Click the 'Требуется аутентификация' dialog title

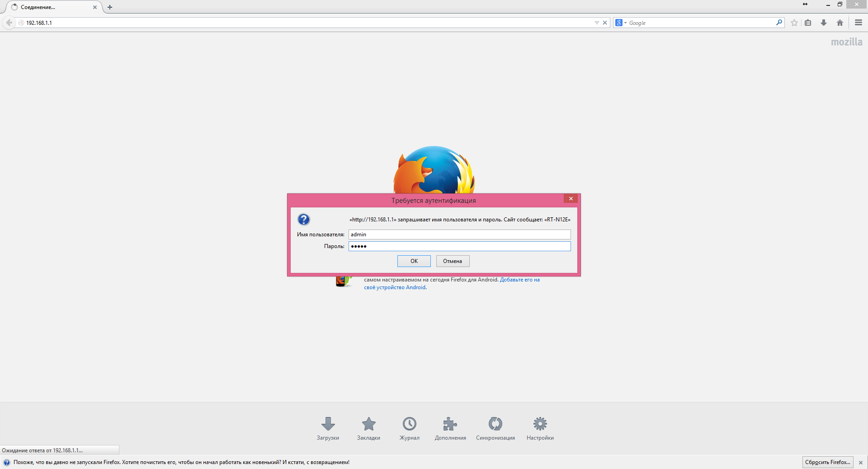pyautogui.click(x=434, y=201)
